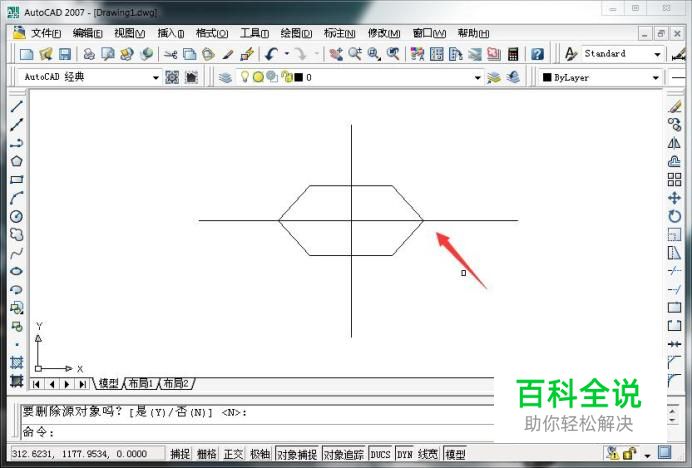The image size is (692, 468).
Task: Toggle 栅格 grid display
Action: (207, 453)
